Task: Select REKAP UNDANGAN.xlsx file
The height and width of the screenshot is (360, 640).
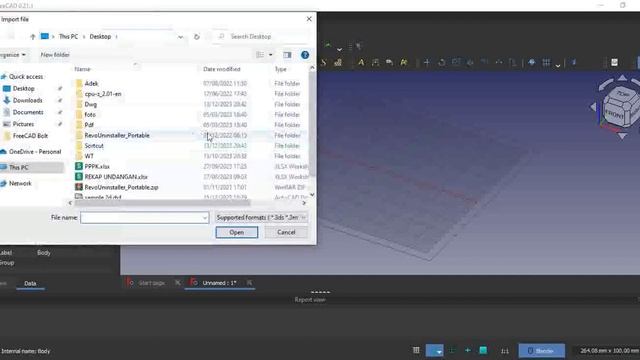Action: [x=116, y=177]
